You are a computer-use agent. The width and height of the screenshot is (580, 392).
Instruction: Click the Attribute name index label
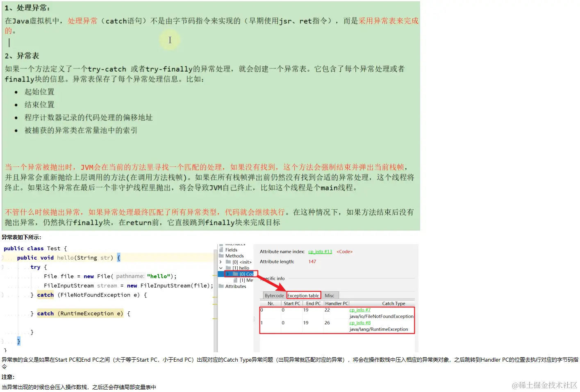282,252
